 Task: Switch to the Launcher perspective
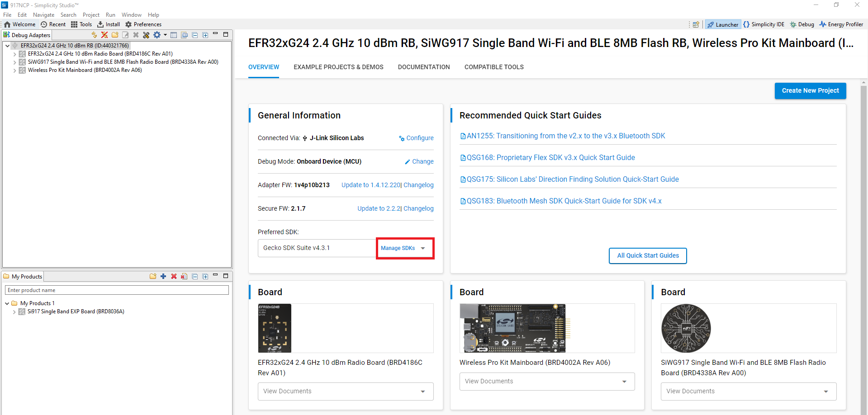tap(723, 24)
